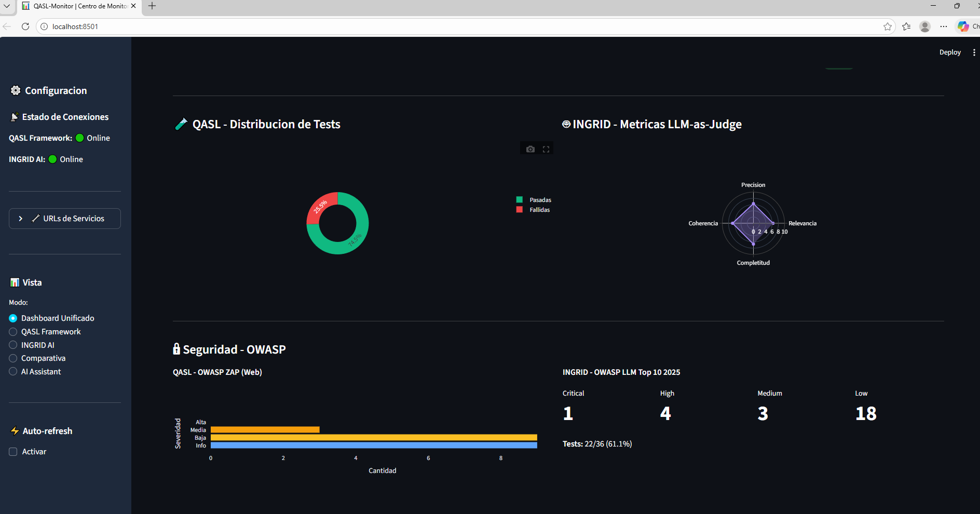Viewport: 980px width, 514px height.
Task: Click the bar chart icon next to Vista
Action: pos(14,282)
